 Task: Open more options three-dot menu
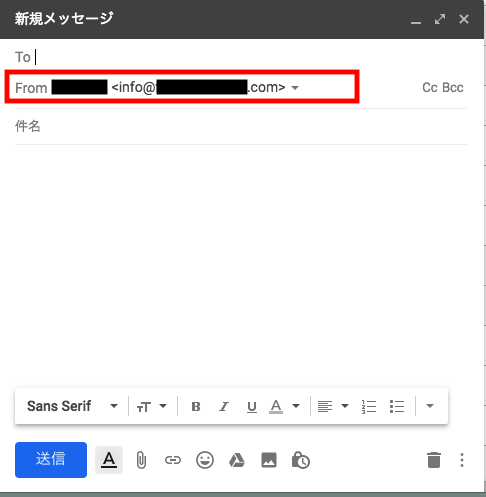(462, 460)
